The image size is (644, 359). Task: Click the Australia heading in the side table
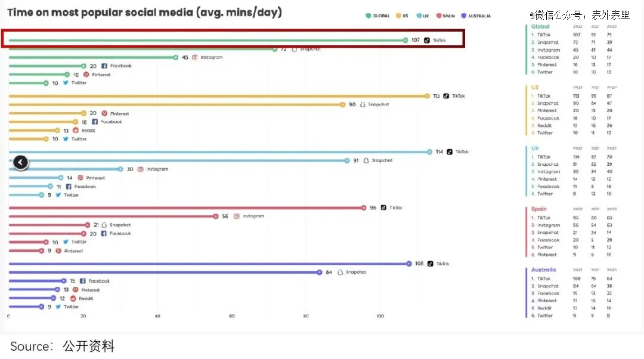(x=543, y=270)
